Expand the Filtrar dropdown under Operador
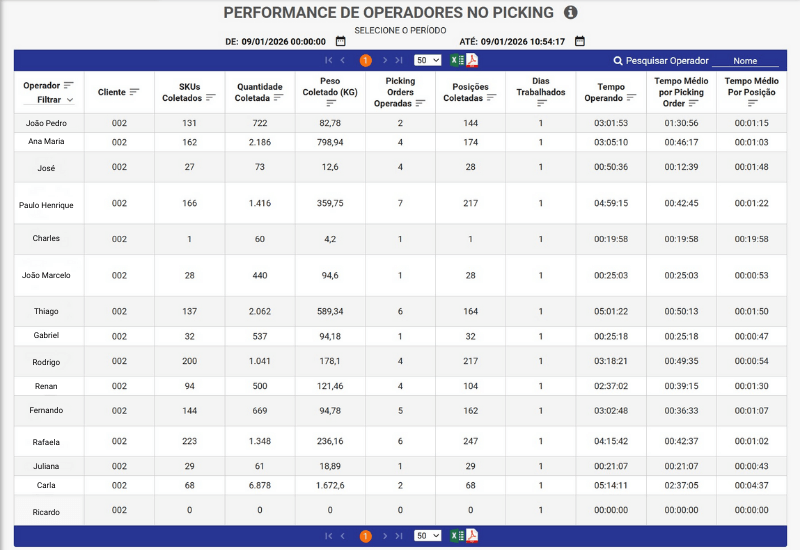 tap(69, 100)
